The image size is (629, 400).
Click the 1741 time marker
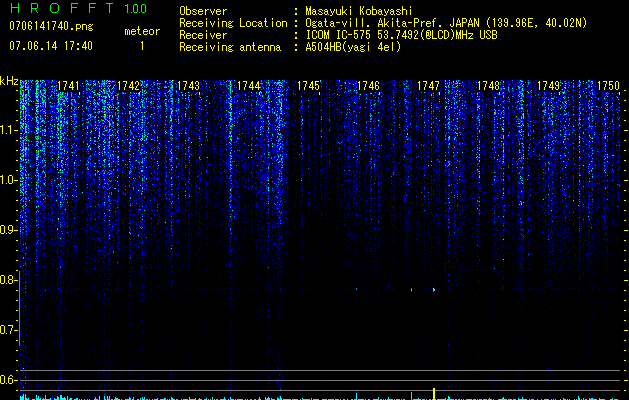click(x=68, y=86)
